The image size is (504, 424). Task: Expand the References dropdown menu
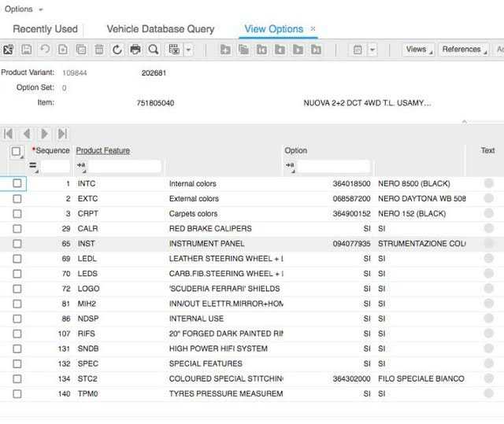pos(463,50)
